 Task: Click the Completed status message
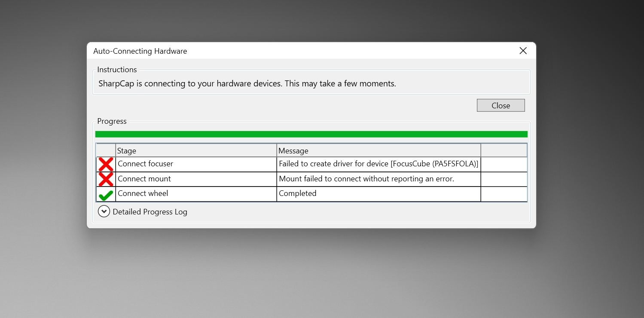click(x=298, y=193)
